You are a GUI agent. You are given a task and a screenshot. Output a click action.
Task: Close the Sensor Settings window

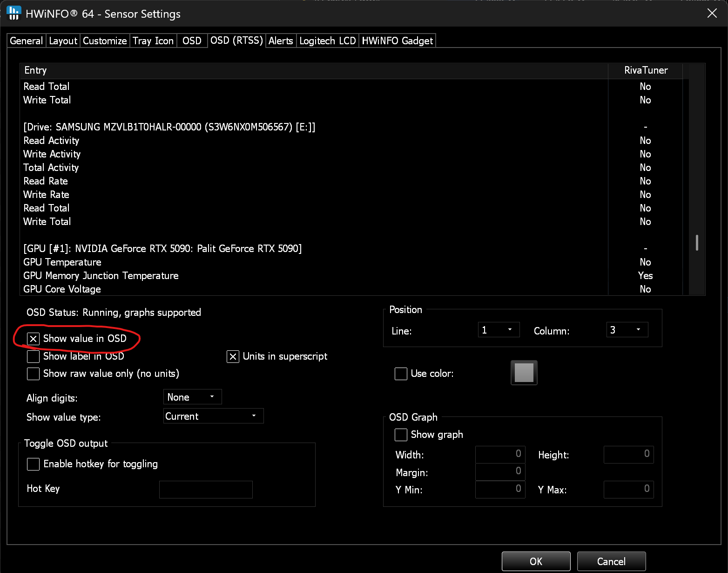point(712,13)
